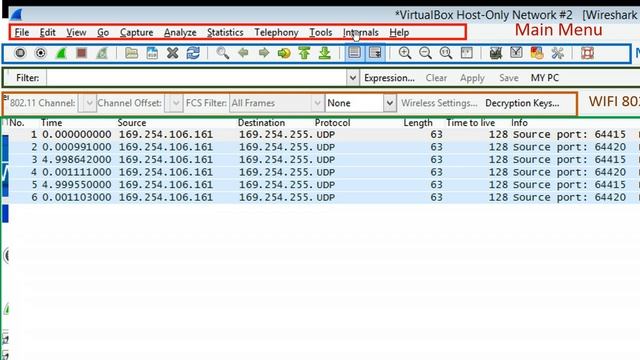Open the decryption mode None dropdown
Viewport: 640px width, 360px height.
(x=361, y=103)
